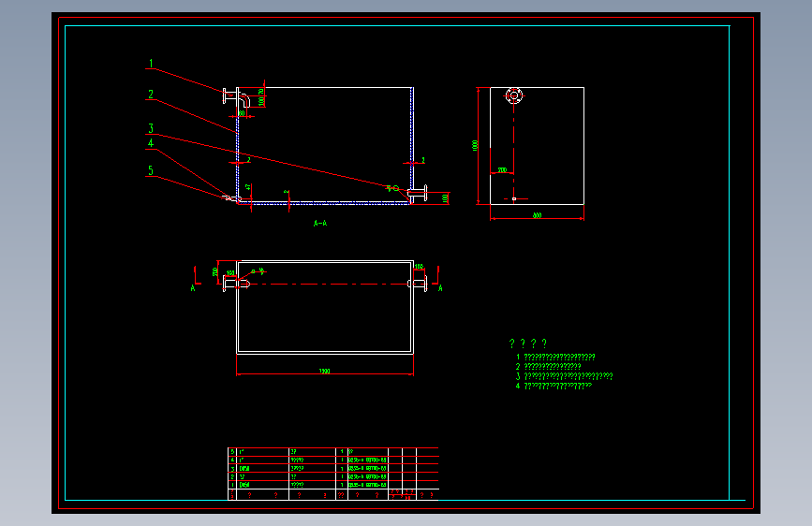Select the 100 dimension beside the outlet pipe

click(444, 197)
